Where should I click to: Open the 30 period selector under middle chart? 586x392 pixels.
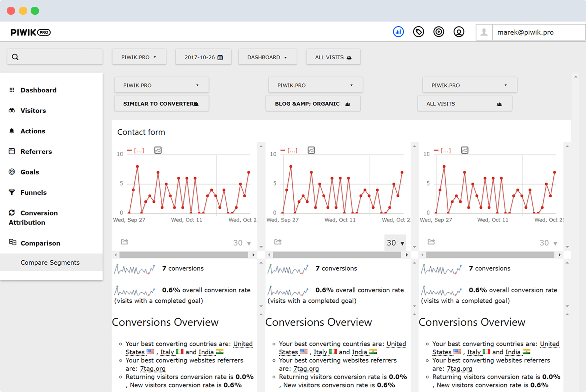tap(395, 243)
